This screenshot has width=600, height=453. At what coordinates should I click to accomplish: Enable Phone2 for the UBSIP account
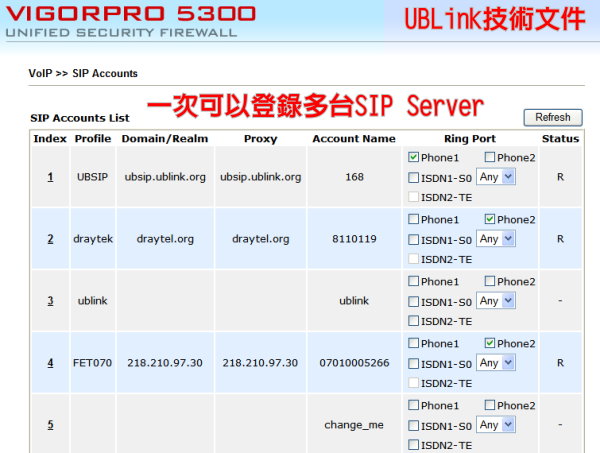tap(490, 158)
